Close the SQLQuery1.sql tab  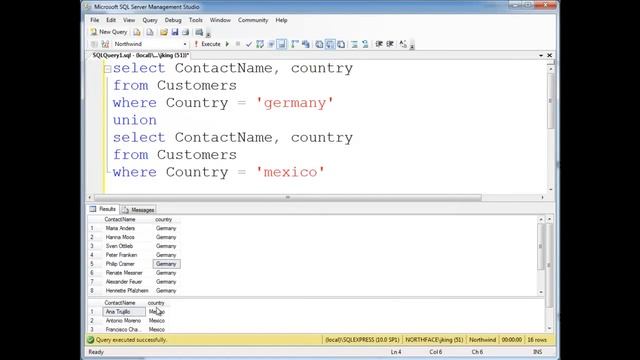(x=549, y=55)
